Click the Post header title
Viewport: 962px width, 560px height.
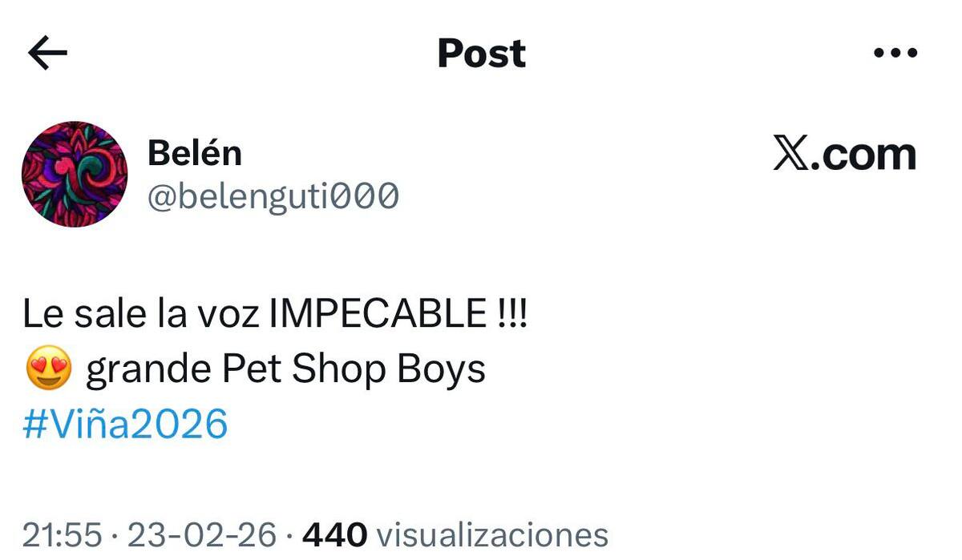tap(481, 53)
